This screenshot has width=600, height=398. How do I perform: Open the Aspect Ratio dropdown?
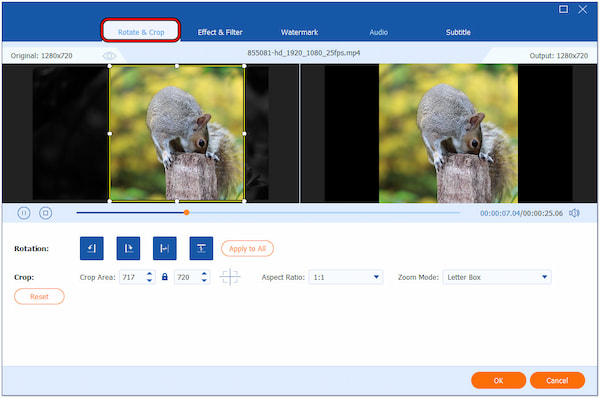[x=346, y=277]
